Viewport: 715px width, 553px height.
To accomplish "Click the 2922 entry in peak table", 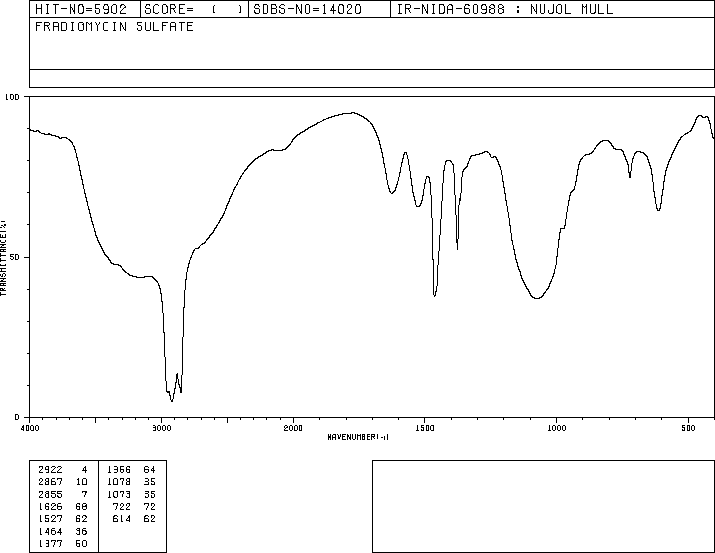I will pos(50,469).
